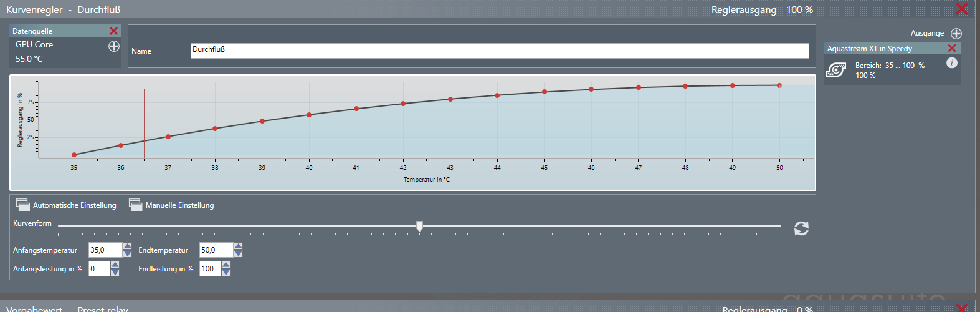The height and width of the screenshot is (312, 980).
Task: Increase Anfangstemperatur with up arrow
Action: [127, 246]
